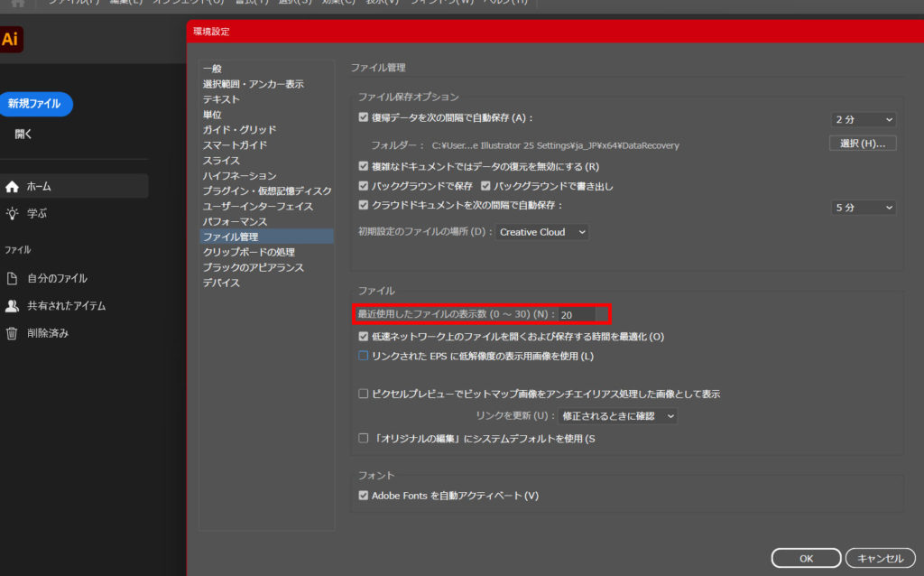924x576 pixels.
Task: Click the 学ぶ lightbulb icon
Action: (12, 214)
